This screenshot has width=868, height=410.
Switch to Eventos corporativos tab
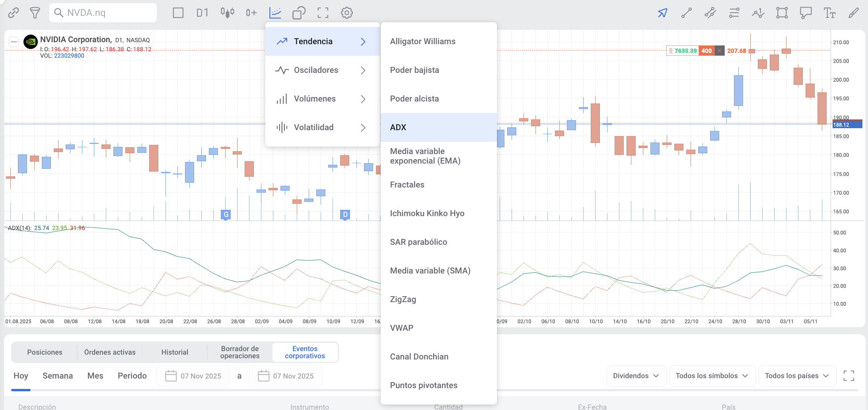click(305, 352)
